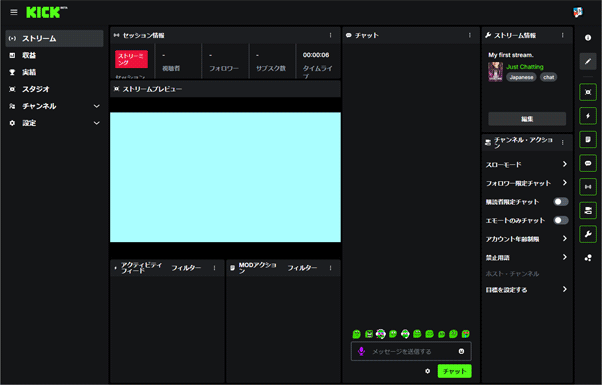Toggle activity feed panel via the lightning icon
This screenshot has width=602, height=385.
coord(588,116)
